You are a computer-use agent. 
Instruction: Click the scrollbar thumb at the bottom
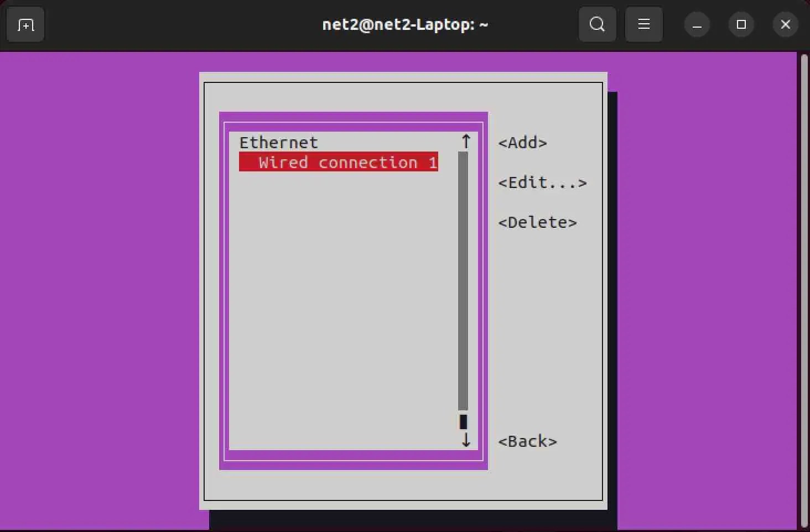point(463,422)
